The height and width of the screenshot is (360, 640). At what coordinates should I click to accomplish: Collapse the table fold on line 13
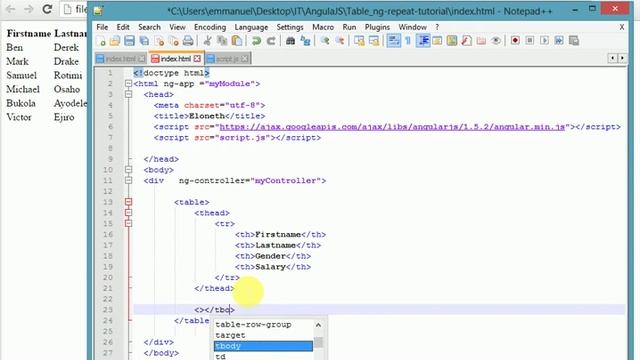[x=129, y=202]
